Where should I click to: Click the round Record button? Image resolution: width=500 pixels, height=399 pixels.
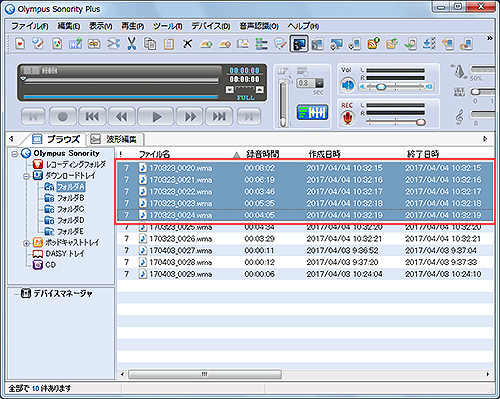pos(62,117)
